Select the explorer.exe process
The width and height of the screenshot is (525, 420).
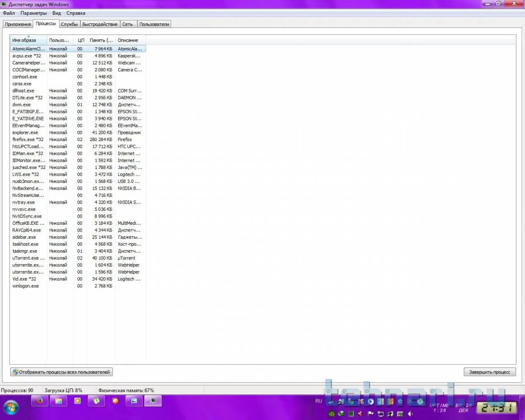pos(78,133)
